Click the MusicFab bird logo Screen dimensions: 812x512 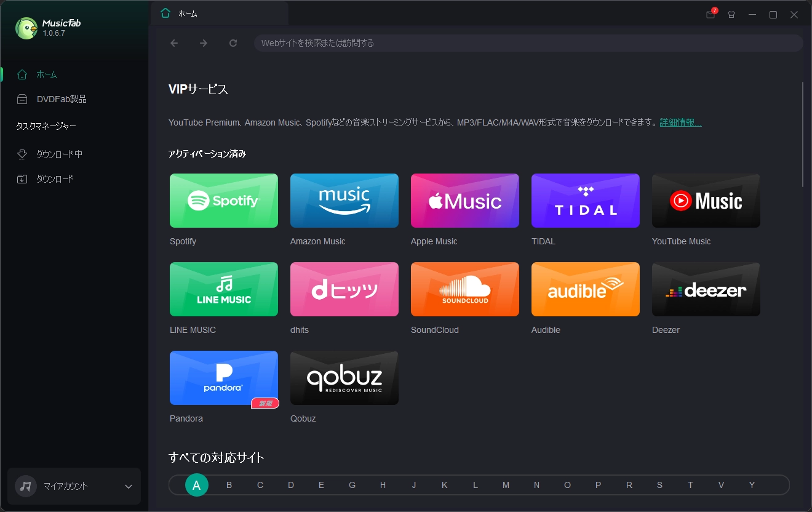click(x=26, y=28)
